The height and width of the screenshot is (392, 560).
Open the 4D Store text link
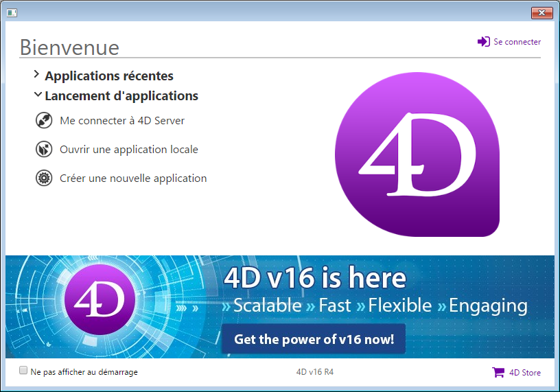click(x=524, y=373)
